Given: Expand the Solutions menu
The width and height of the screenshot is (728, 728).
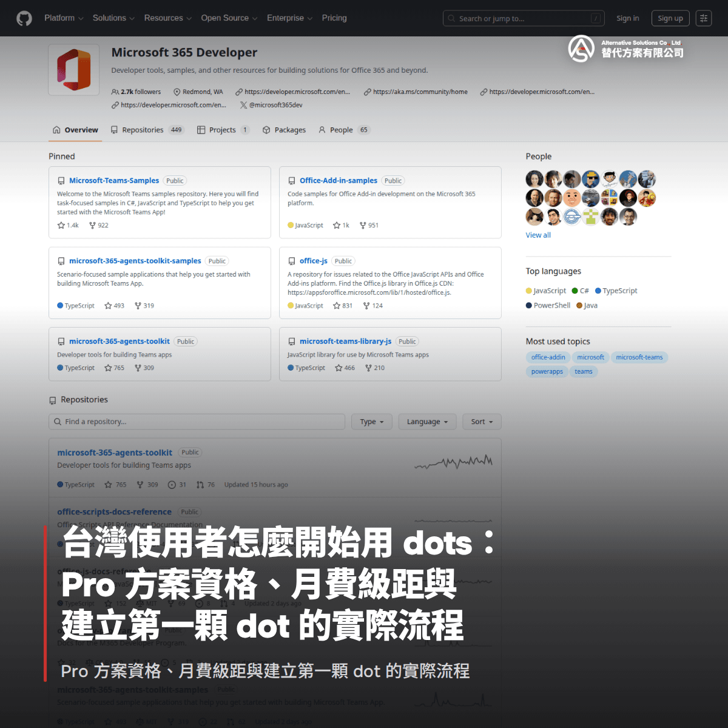Looking at the screenshot, I should [x=113, y=18].
